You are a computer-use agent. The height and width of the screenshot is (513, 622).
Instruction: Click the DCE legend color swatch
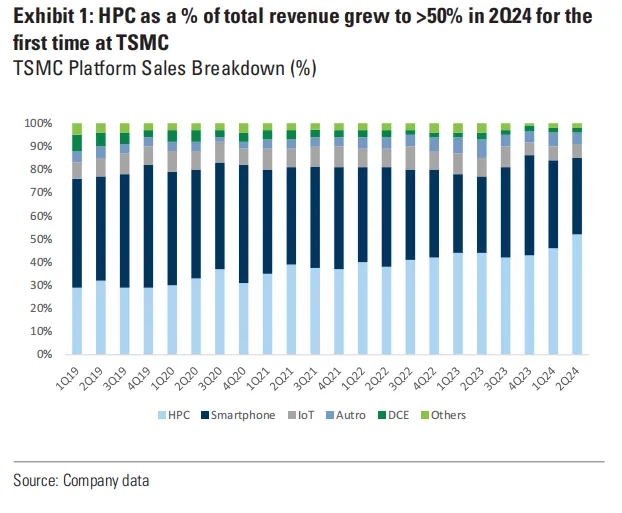point(382,415)
